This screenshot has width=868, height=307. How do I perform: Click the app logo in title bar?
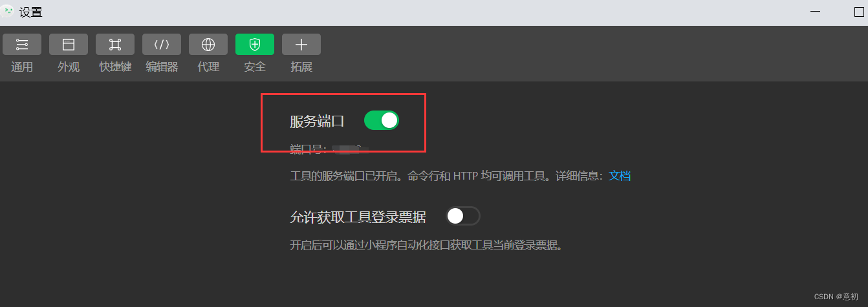pyautogui.click(x=8, y=11)
